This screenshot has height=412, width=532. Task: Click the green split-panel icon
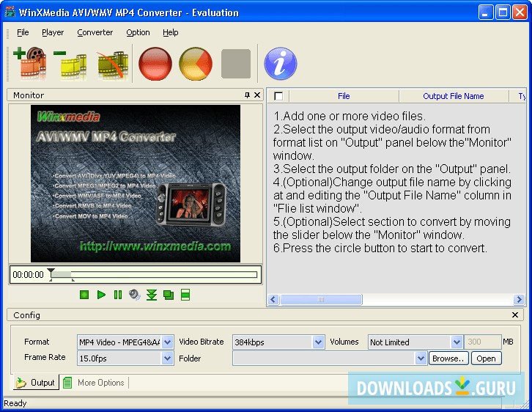[185, 295]
